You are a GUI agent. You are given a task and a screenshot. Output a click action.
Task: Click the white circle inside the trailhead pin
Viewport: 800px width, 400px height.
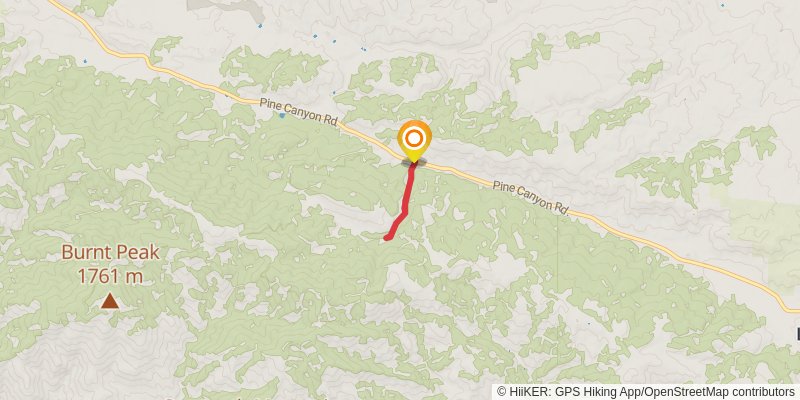(x=414, y=138)
